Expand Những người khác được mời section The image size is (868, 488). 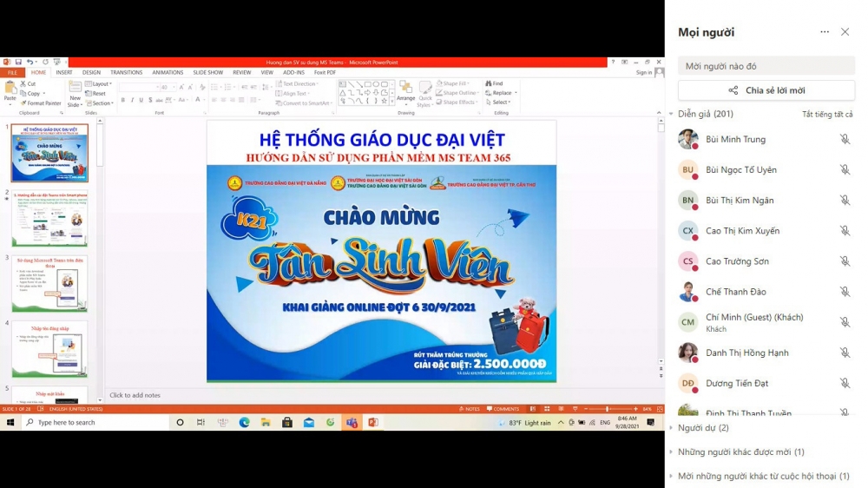pos(740,452)
